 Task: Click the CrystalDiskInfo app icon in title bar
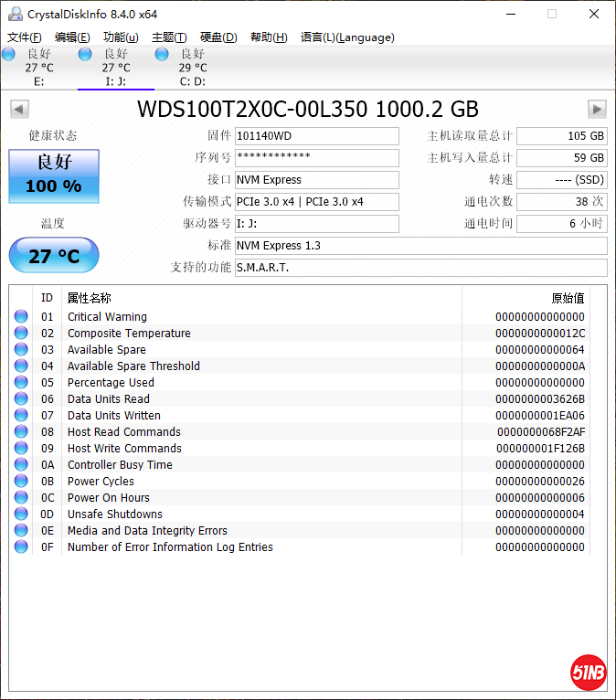tap(14, 14)
